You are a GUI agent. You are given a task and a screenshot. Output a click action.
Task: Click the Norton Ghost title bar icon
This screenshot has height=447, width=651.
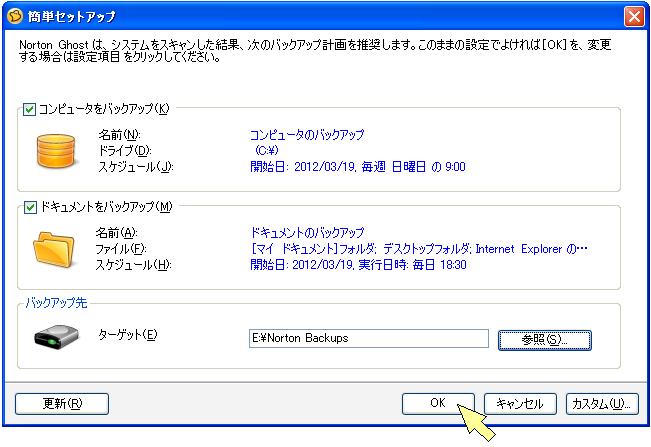pos(15,16)
